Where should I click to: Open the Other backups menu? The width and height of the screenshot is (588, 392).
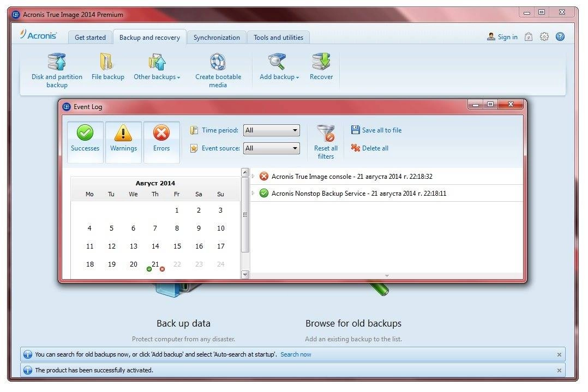157,67
